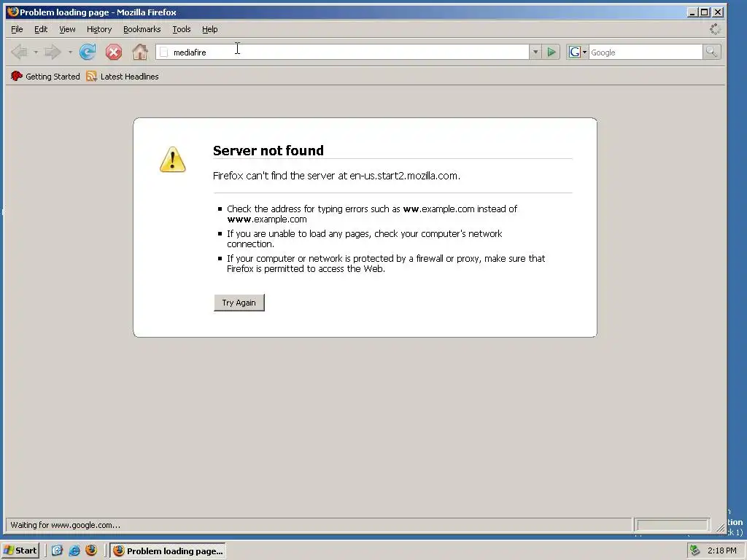Click the Show Desktop quick launch icon
This screenshot has width=747, height=560.
pos(57,551)
